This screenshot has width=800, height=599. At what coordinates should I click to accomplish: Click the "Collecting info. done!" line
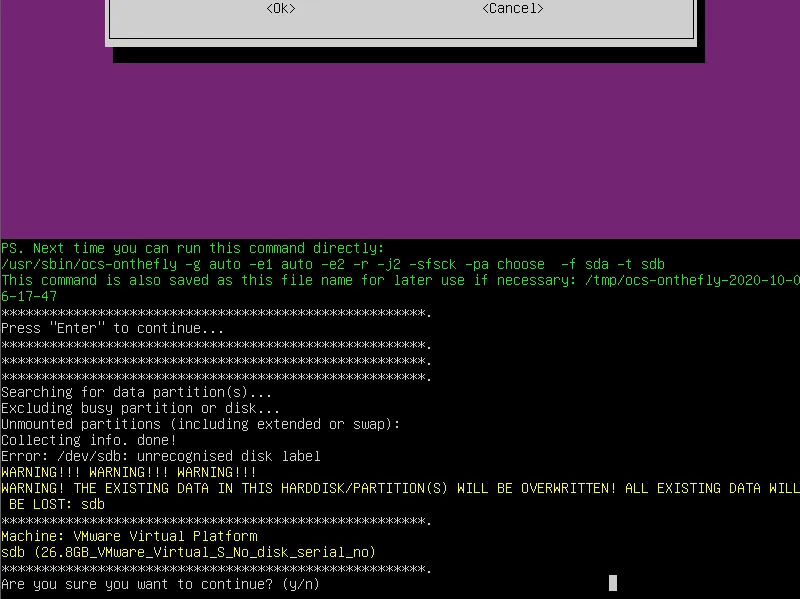tap(89, 440)
